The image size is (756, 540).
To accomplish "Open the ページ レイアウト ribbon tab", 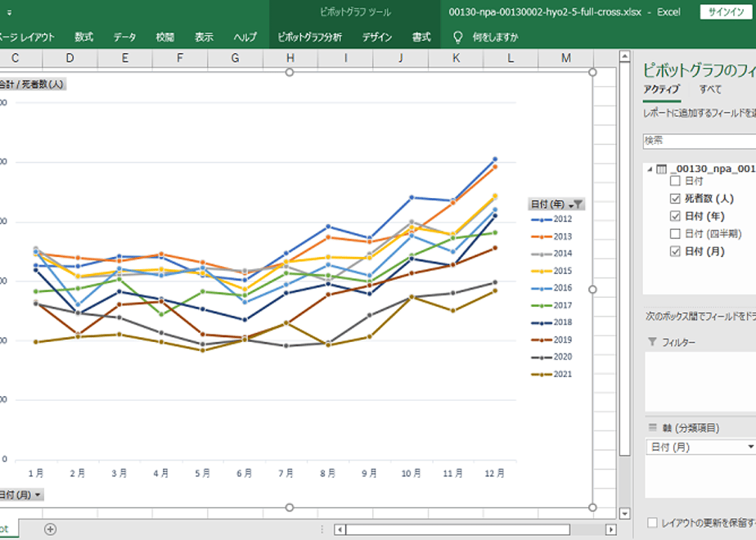I will click(x=27, y=37).
